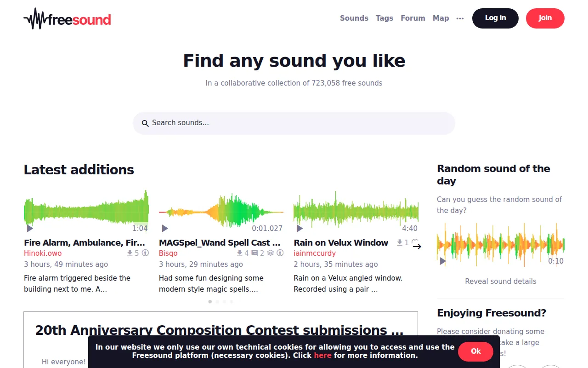Open the Freesound logo homepage
The width and height of the screenshot is (588, 368).
[x=67, y=19]
